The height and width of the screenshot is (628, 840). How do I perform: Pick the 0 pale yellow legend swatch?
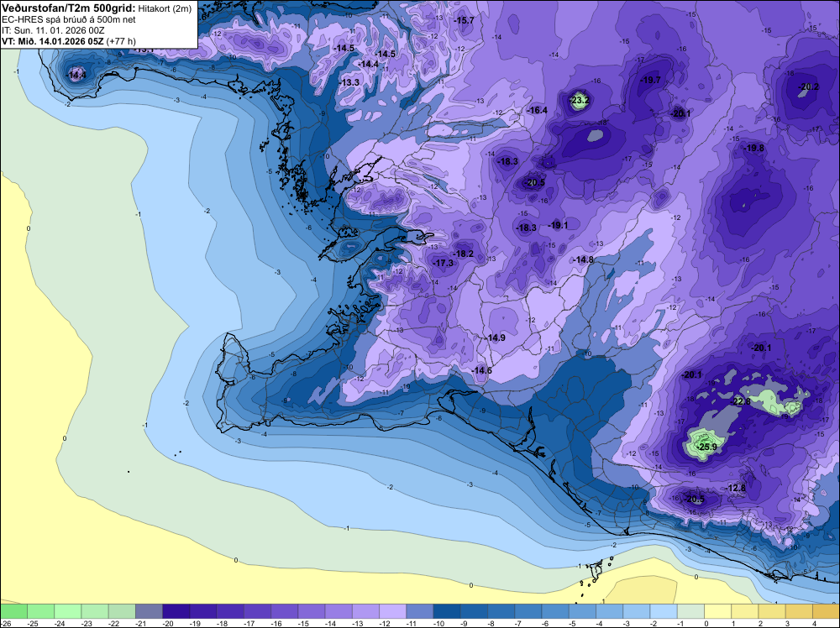pyautogui.click(x=718, y=611)
